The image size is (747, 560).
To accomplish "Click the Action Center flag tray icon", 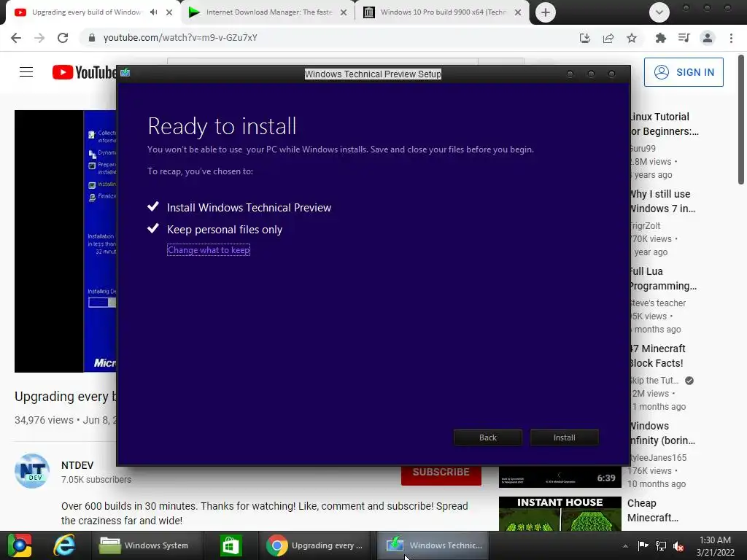I will 643,546.
